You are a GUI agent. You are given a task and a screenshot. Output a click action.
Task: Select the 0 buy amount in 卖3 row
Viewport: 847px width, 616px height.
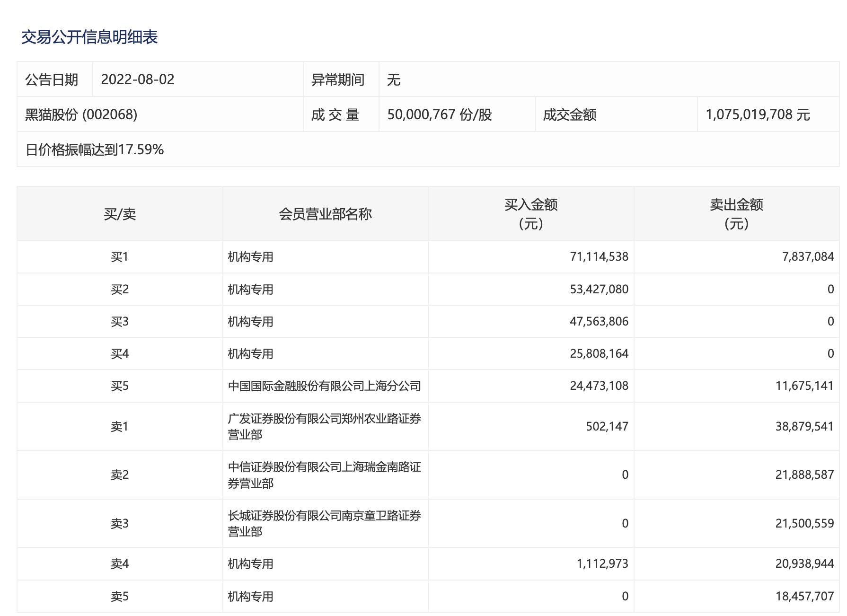(625, 523)
